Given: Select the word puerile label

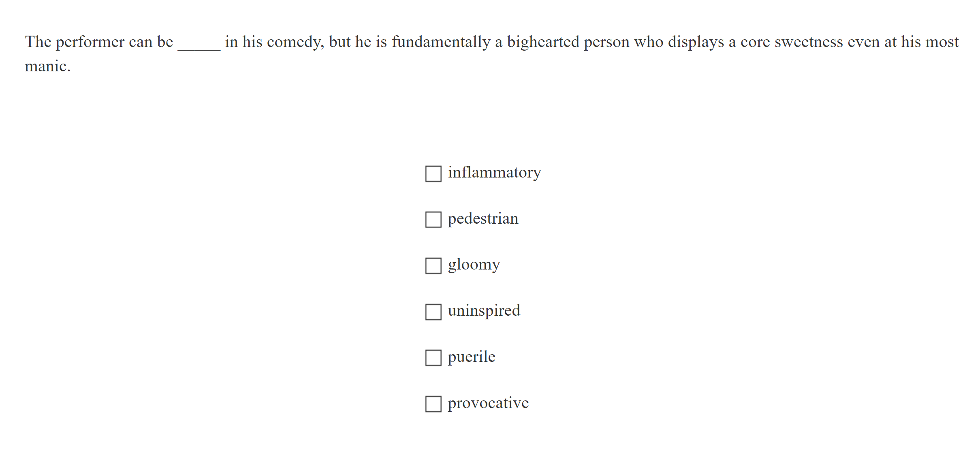Looking at the screenshot, I should [x=472, y=357].
